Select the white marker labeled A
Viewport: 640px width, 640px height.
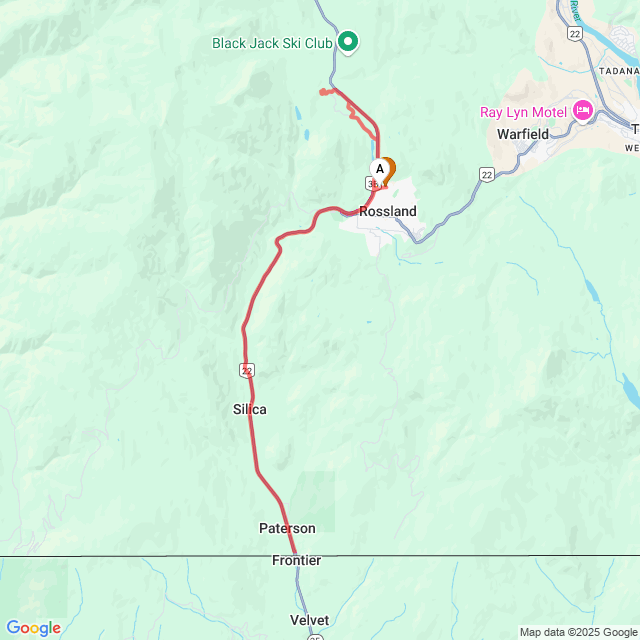(x=379, y=171)
